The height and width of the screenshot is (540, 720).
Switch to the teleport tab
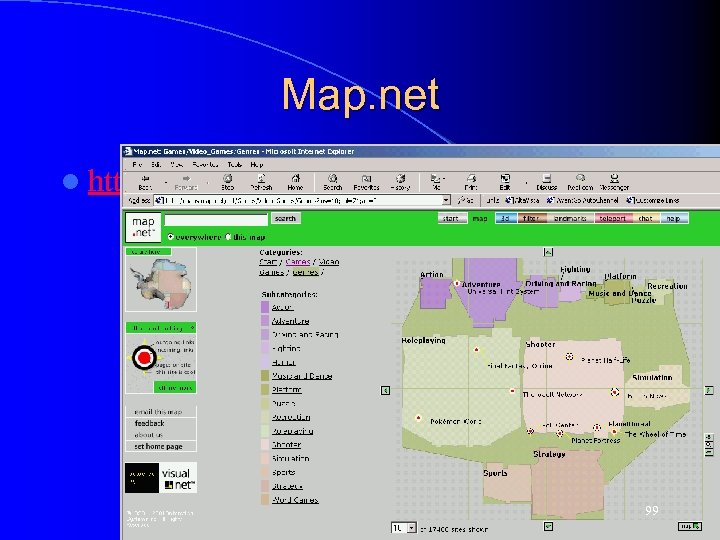tap(613, 219)
